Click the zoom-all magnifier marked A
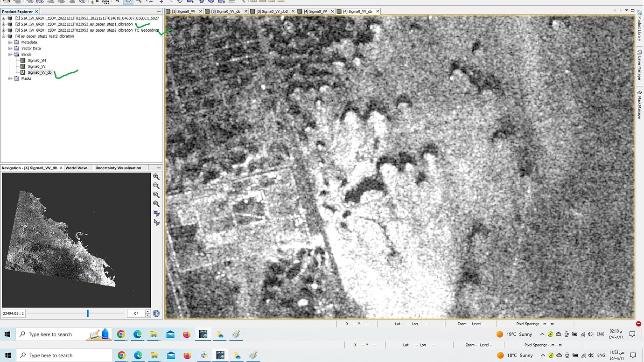 tap(156, 204)
